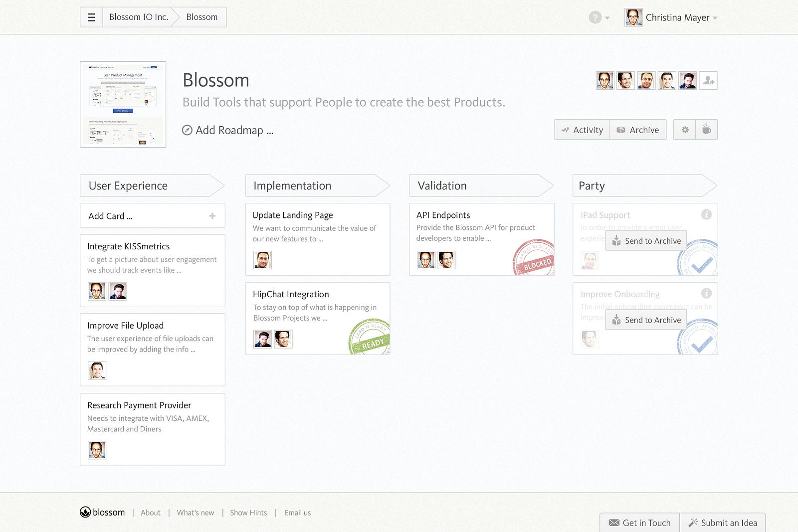
Task: Click the Blossom project thumbnail image
Action: tap(123, 105)
